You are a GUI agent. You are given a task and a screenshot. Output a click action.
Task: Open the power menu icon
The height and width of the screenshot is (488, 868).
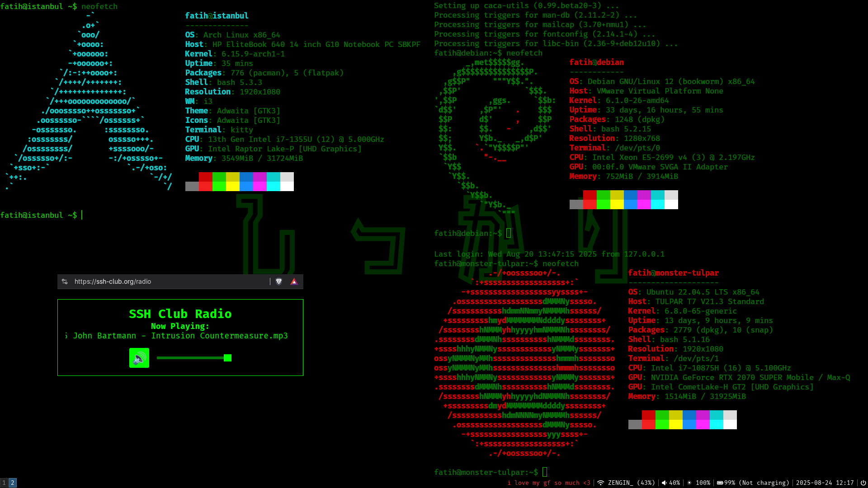point(863,483)
